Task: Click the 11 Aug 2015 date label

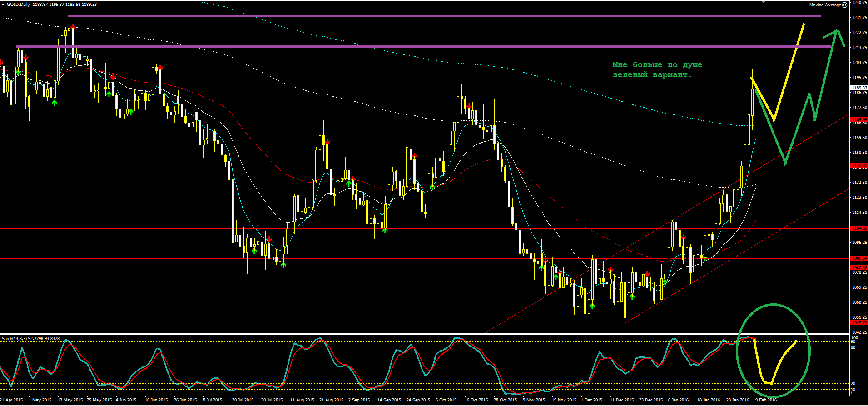Action: (x=302, y=400)
